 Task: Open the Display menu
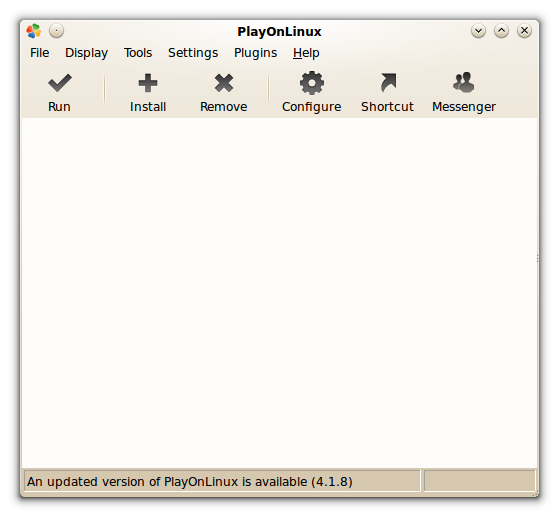point(86,53)
